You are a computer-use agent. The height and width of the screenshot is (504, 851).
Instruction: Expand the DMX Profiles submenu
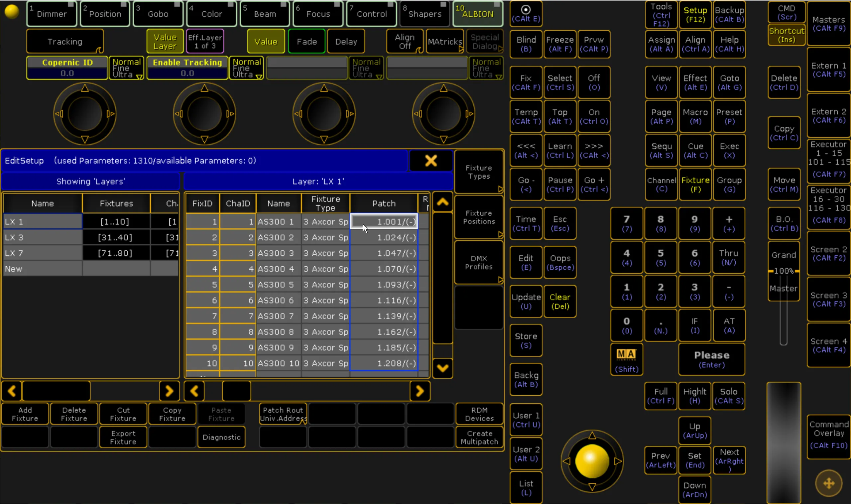[478, 262]
